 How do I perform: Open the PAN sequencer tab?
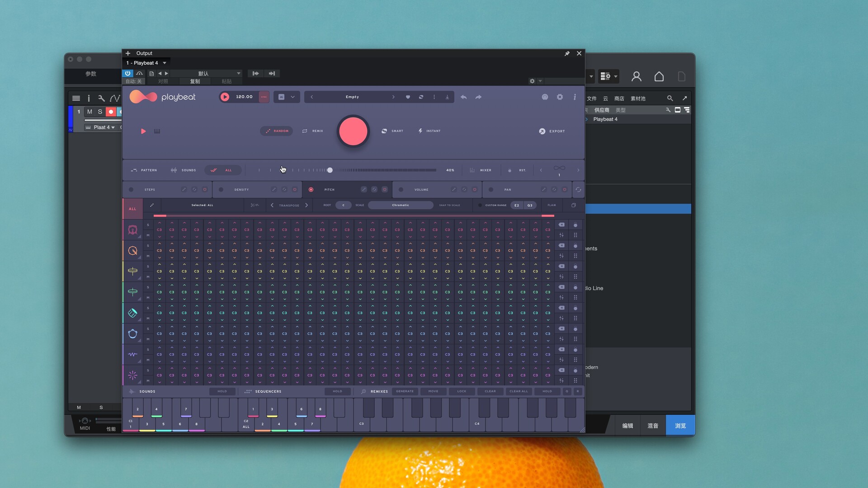pos(508,190)
